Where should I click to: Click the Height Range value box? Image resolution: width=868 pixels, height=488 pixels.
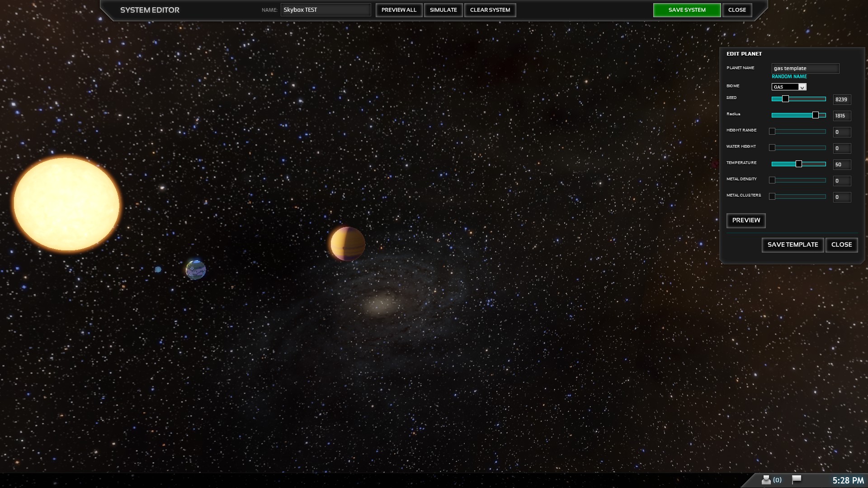click(x=842, y=132)
